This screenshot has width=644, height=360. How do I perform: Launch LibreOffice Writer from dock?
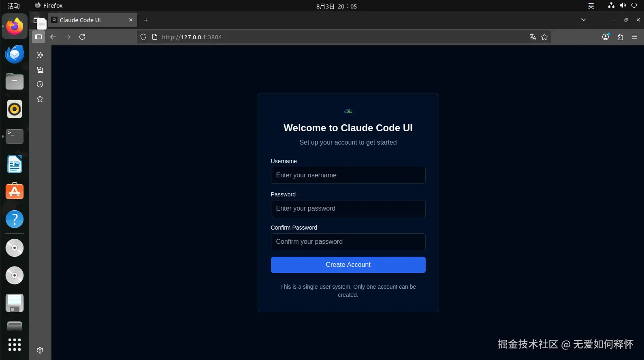pos(15,164)
